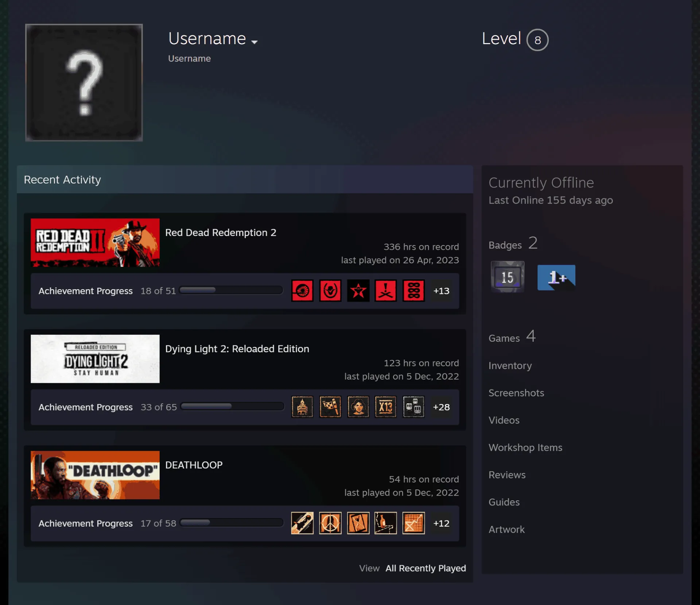Click Red Dead exclamation achievement icon
The width and height of the screenshot is (700, 605).
[386, 291]
